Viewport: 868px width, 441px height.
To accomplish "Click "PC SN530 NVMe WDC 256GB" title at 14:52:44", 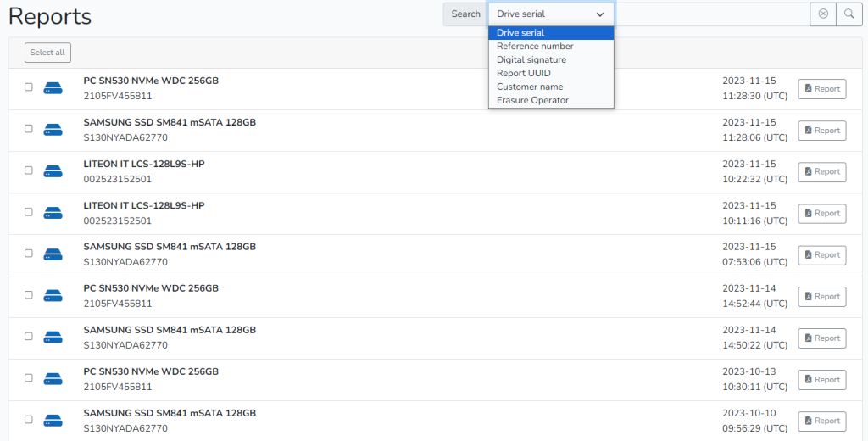I will point(151,288).
